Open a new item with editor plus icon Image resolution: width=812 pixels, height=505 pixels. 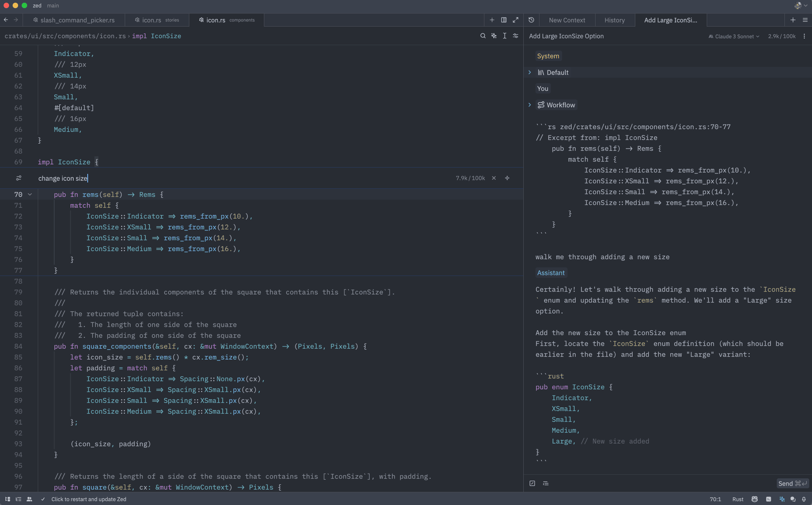(492, 20)
